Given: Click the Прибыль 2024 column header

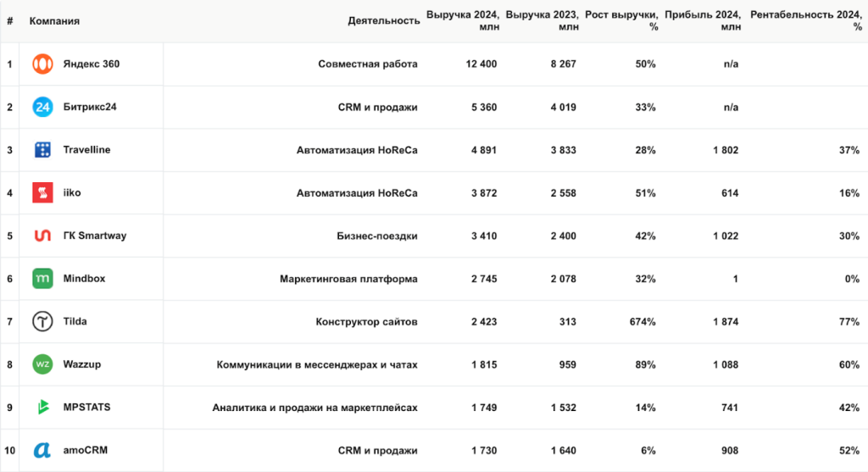Looking at the screenshot, I should pos(703,21).
